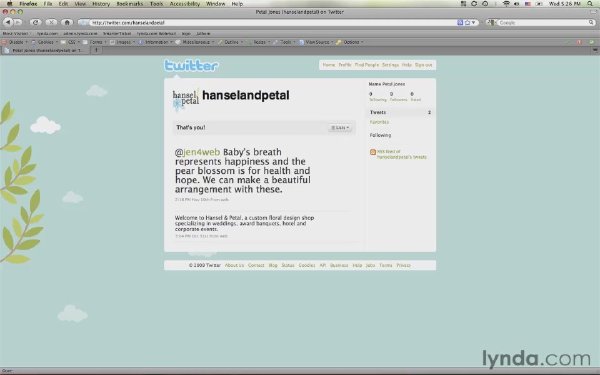Bookmark this page with the star icon
Image resolution: width=600 pixels, height=375 pixels.
coord(467,23)
